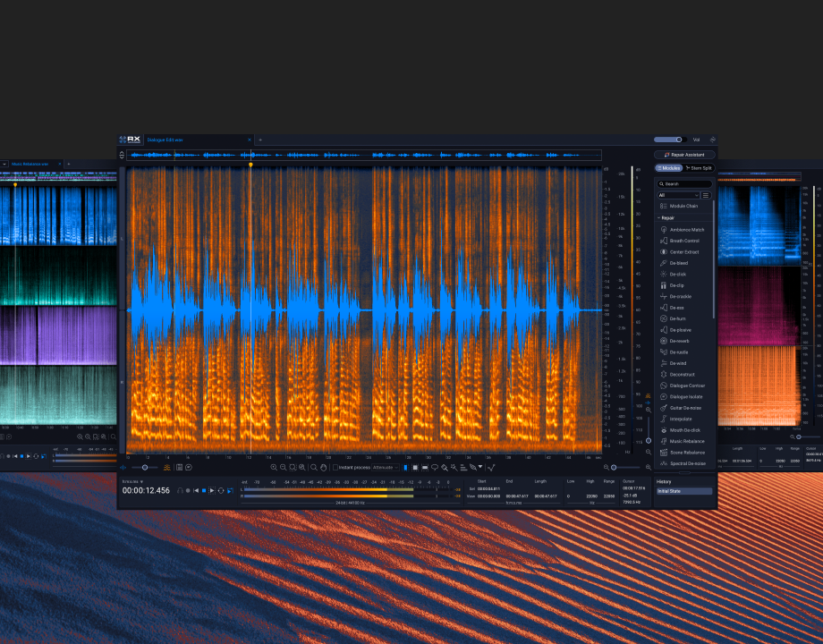Open the All module filter dropdown
The image size is (823, 644).
pyautogui.click(x=677, y=195)
